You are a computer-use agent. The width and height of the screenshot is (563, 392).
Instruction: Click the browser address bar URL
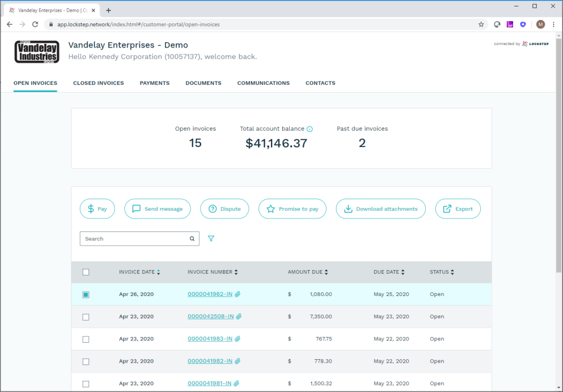[x=138, y=25]
